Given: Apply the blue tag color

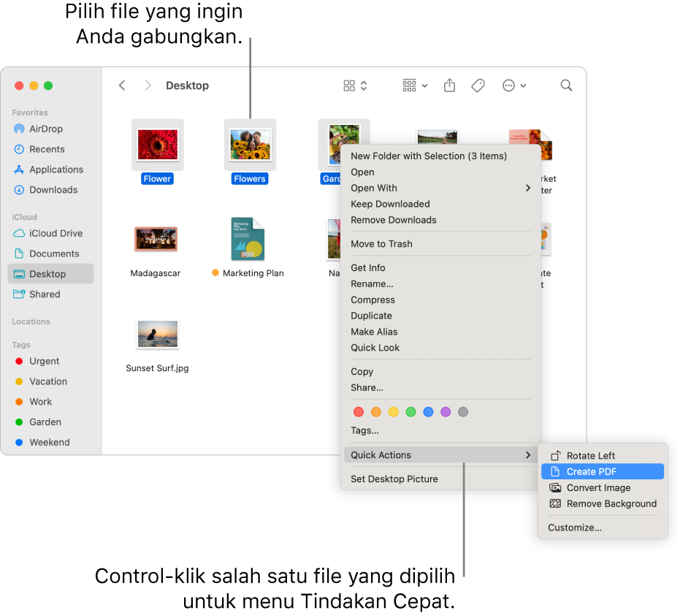Looking at the screenshot, I should click(x=428, y=412).
